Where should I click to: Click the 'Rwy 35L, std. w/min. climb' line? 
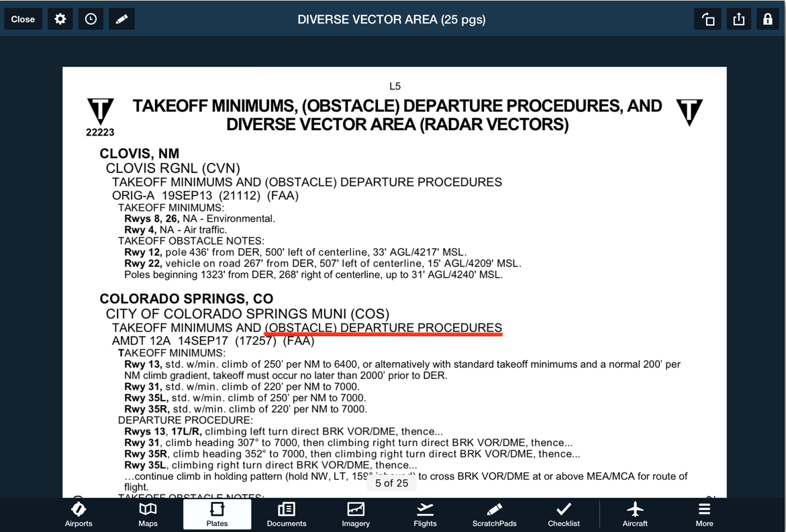coord(245,398)
